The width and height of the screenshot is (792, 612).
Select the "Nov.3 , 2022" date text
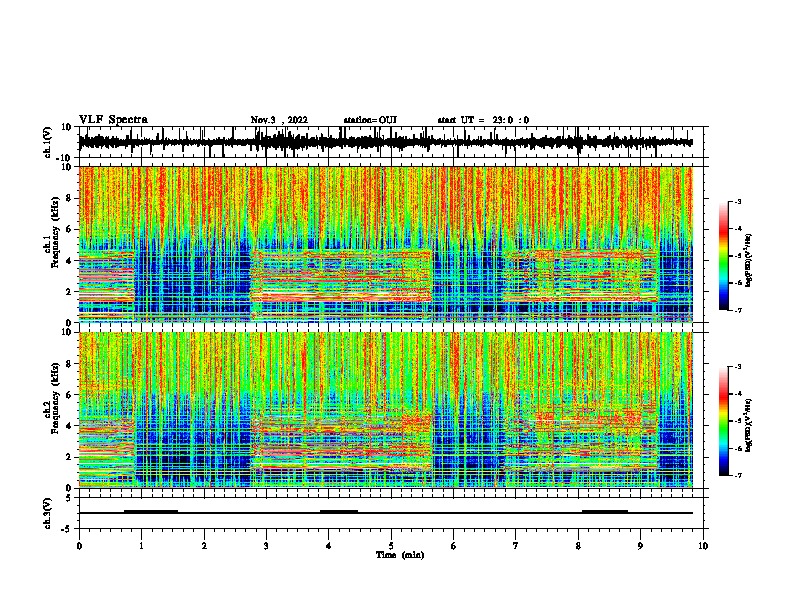click(x=279, y=120)
